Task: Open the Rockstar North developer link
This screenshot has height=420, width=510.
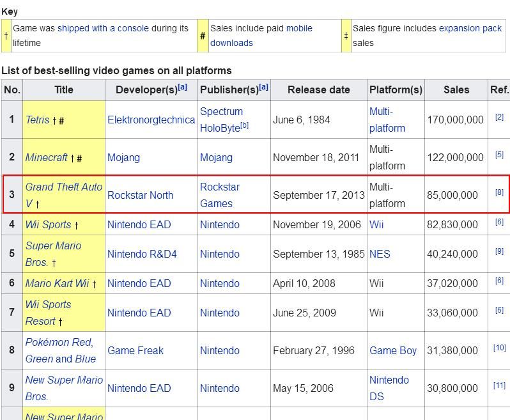Action: click(x=140, y=195)
